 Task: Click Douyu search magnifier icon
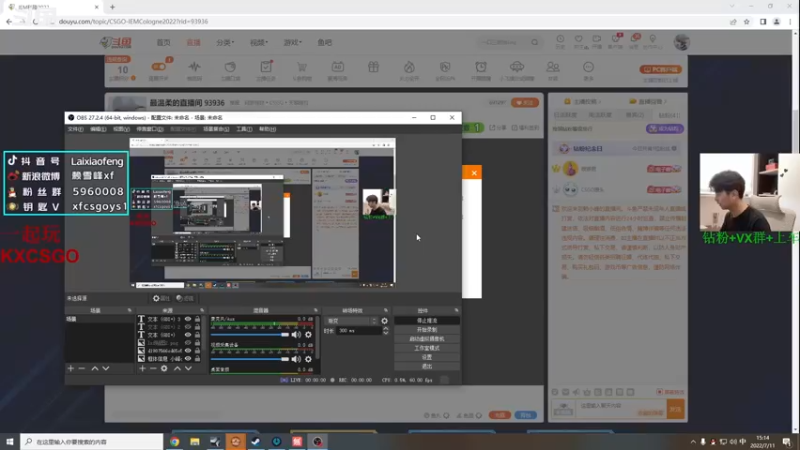pos(534,42)
